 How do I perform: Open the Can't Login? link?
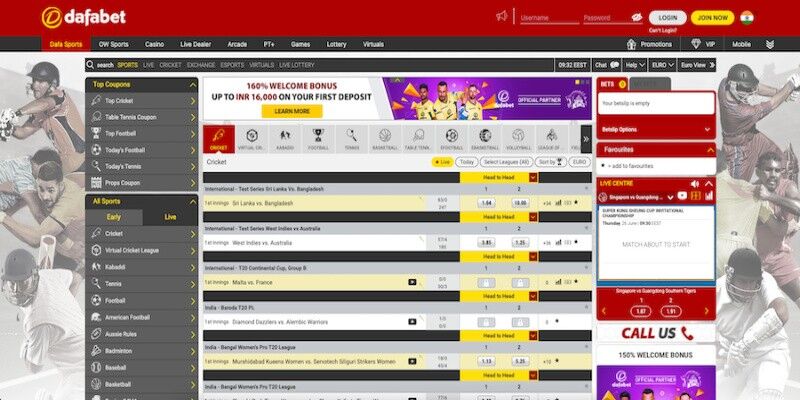click(x=663, y=31)
